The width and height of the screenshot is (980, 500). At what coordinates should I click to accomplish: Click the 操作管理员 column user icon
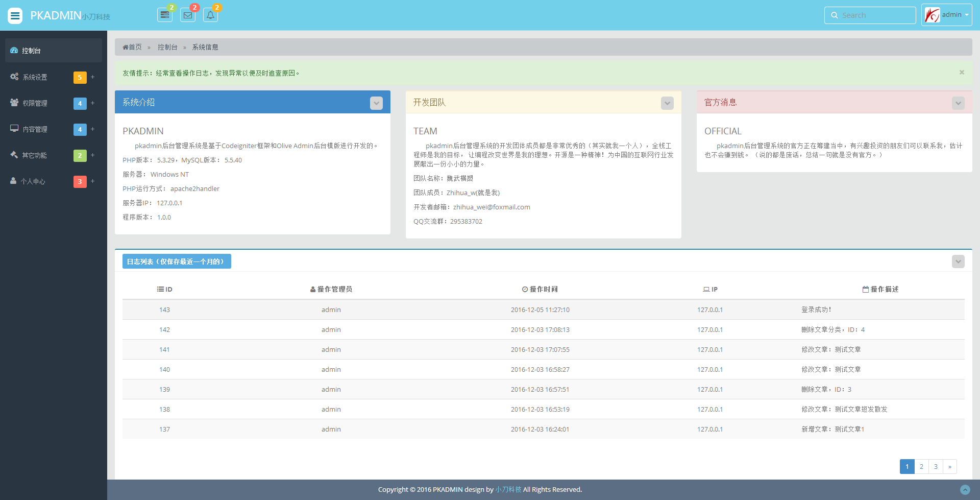coord(313,289)
